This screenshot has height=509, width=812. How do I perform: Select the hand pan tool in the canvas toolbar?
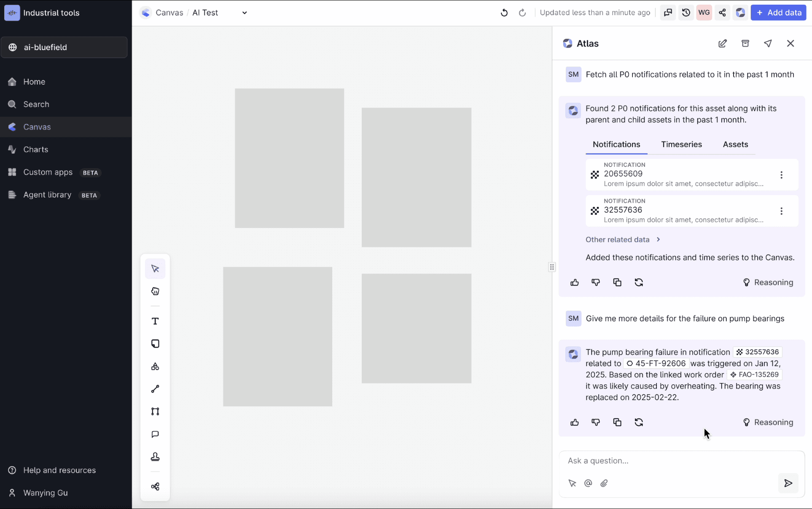155,291
